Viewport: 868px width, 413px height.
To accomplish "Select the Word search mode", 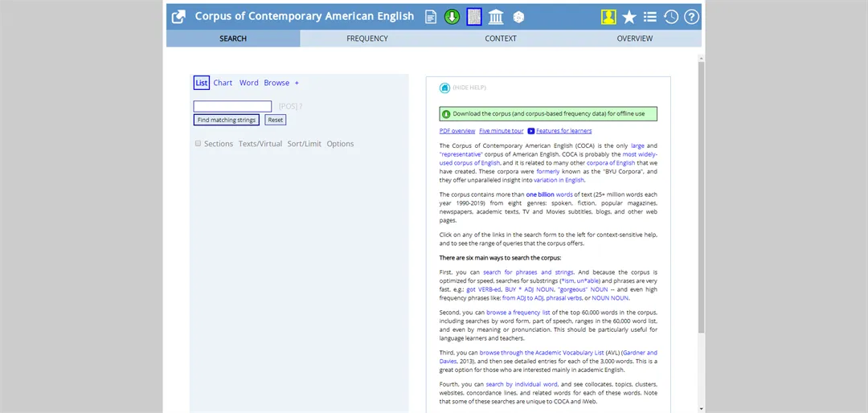I will (249, 83).
